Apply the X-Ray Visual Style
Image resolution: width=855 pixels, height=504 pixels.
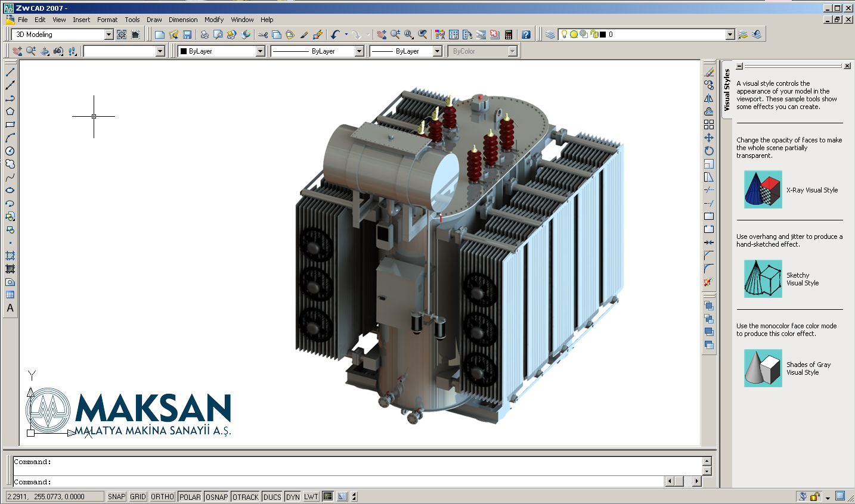click(763, 189)
